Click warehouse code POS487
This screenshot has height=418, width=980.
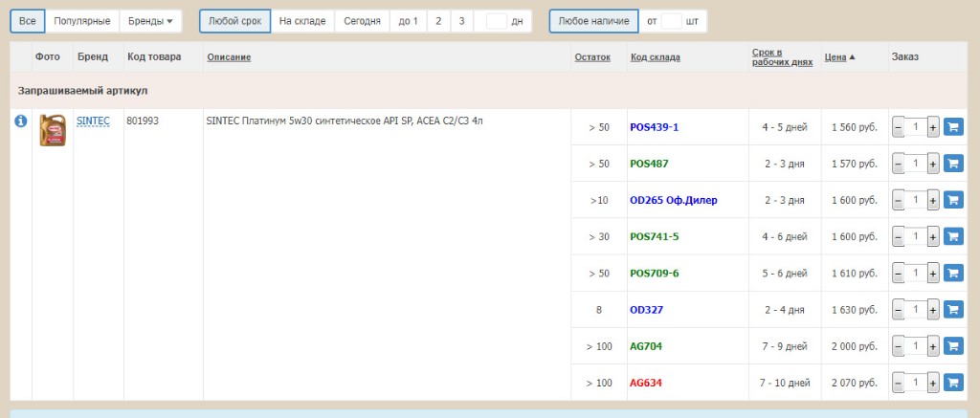pos(649,164)
